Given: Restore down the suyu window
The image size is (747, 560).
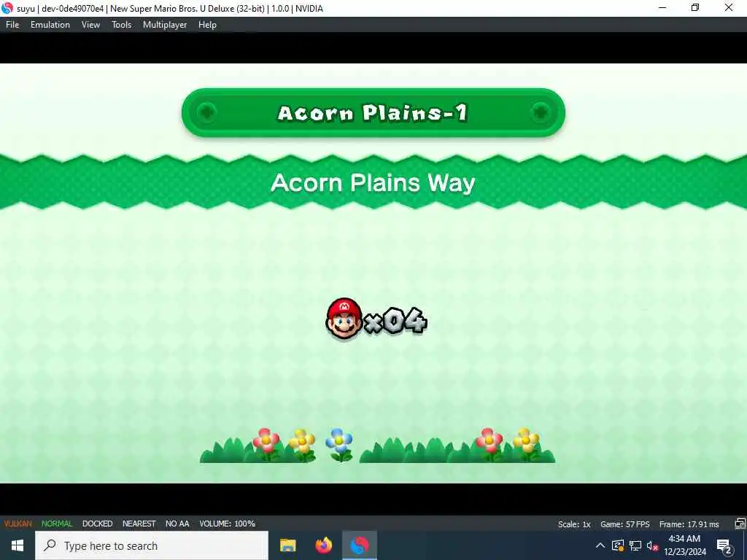Looking at the screenshot, I should tap(695, 8).
